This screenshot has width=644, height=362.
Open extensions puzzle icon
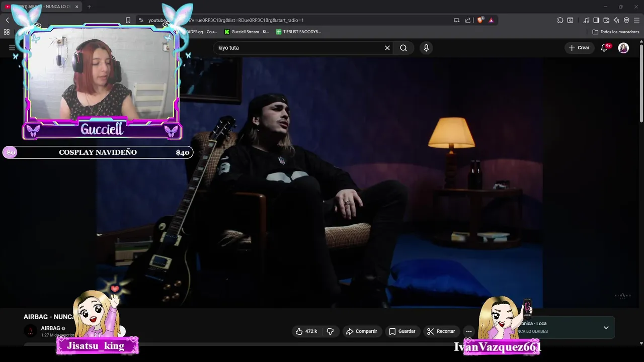click(x=560, y=20)
